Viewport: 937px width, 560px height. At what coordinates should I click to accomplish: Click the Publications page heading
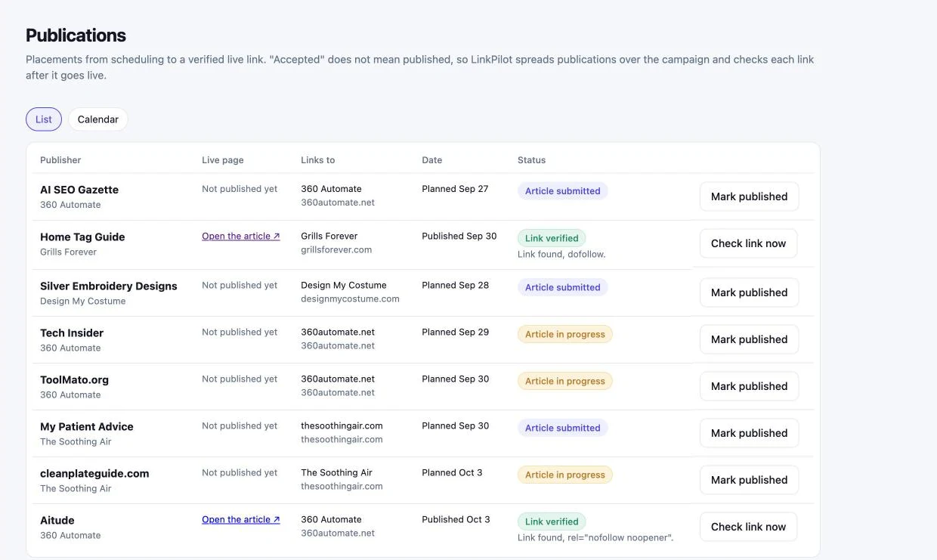click(76, 36)
